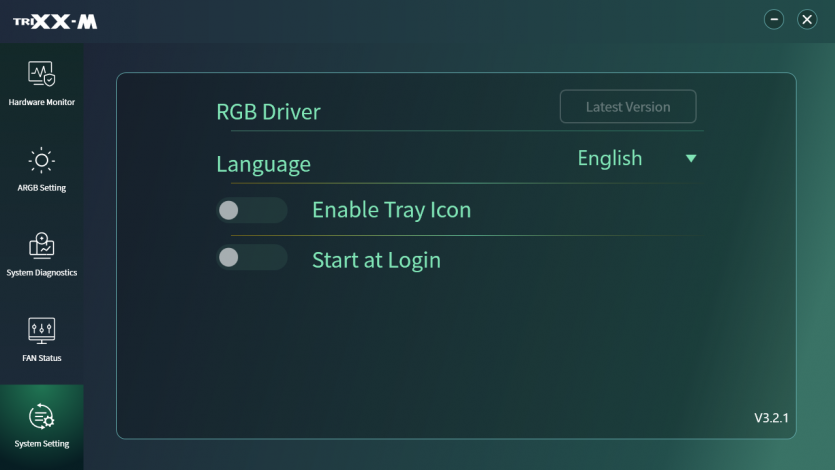Click the Start at Login text label
The width and height of the screenshot is (835, 470).
[x=376, y=260]
